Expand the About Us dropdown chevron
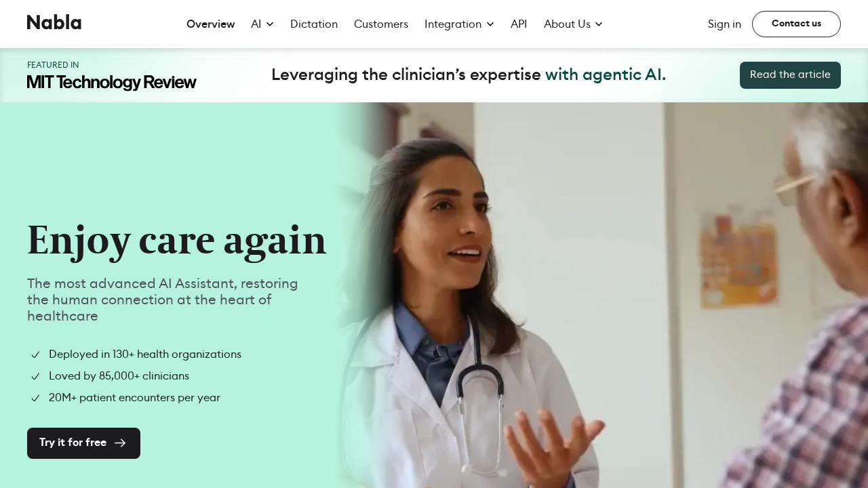868x488 pixels. 599,24
